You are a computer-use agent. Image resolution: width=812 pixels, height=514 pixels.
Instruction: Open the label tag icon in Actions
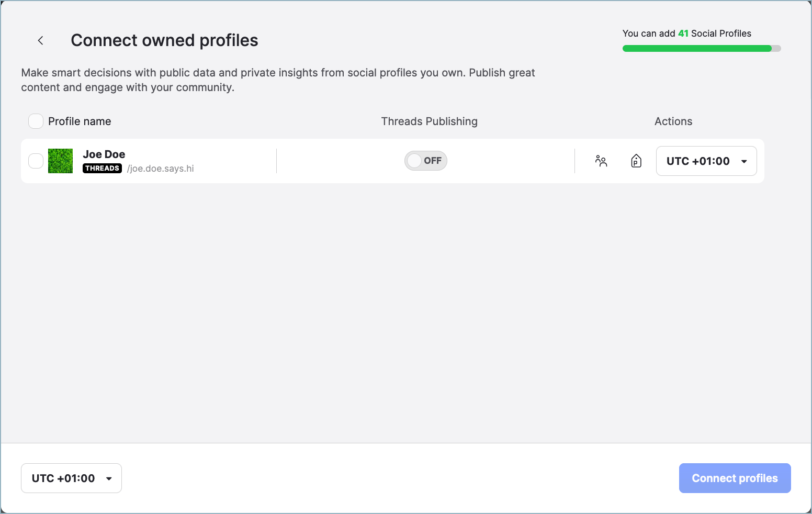pyautogui.click(x=636, y=161)
